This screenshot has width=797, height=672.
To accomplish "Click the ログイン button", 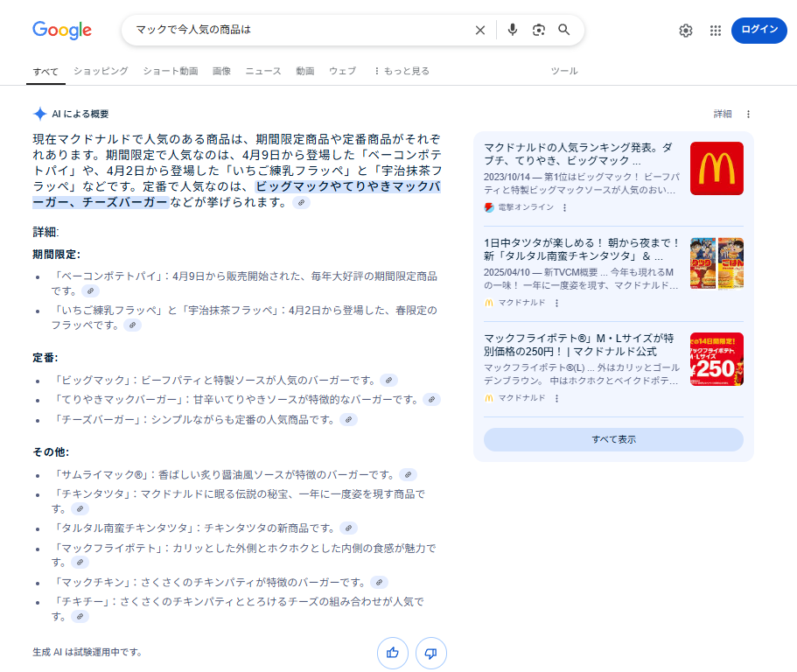I will click(x=759, y=30).
